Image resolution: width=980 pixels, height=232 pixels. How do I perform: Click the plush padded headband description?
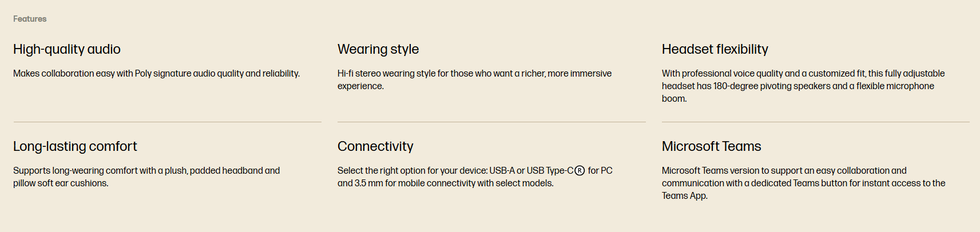[x=146, y=177]
